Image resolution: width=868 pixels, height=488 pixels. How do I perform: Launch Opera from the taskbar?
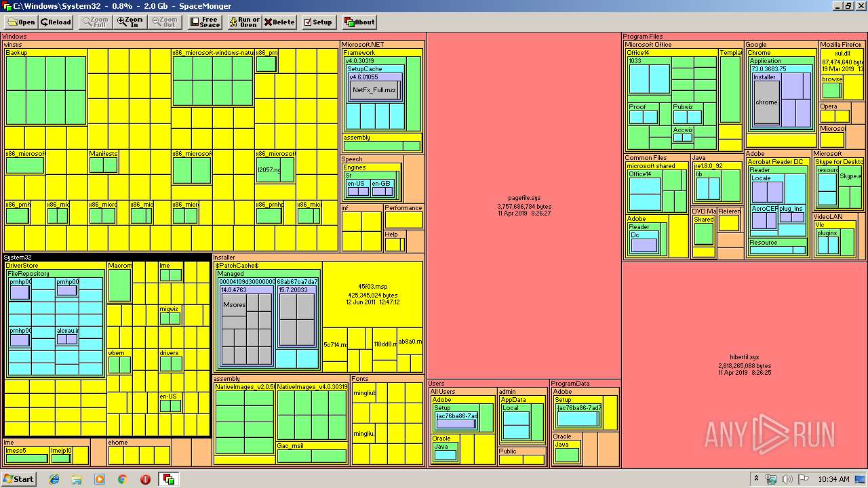click(x=145, y=479)
